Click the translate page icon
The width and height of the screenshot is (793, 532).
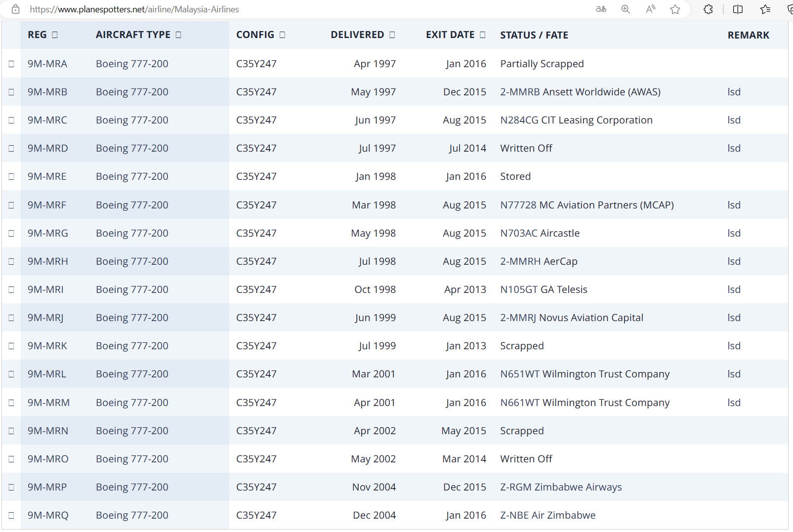point(601,9)
